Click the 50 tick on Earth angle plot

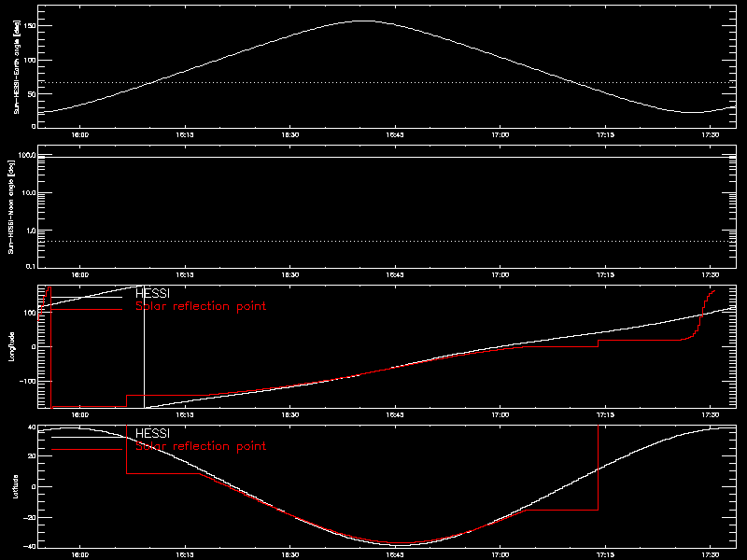32,94
